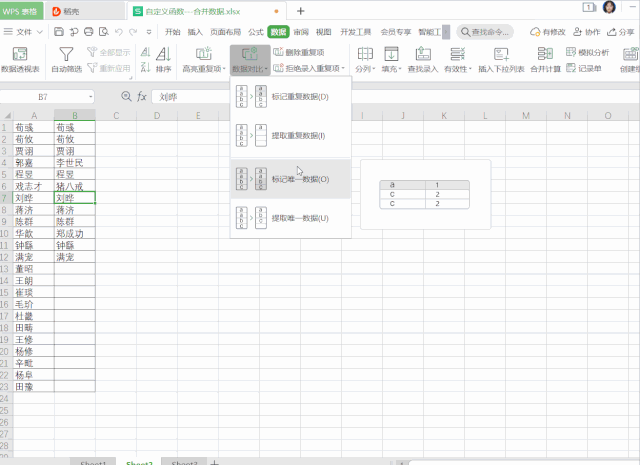Click the 合并计算 consolidate tool
This screenshot has height=465, width=640.
pos(545,60)
